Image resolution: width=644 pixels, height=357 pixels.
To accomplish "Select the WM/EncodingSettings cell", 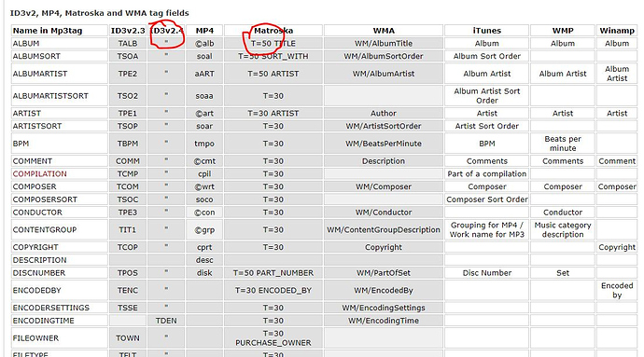I will (x=384, y=308).
